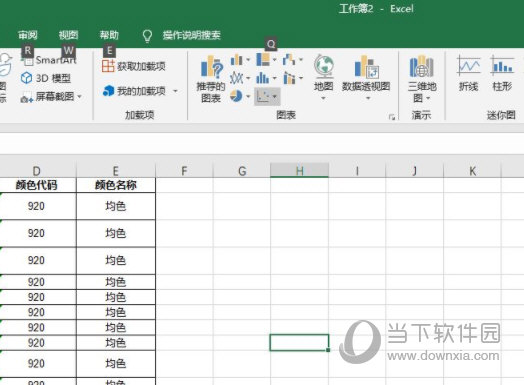The image size is (524, 385).
Task: Click the 我的加载项 icon
Action: (108, 91)
